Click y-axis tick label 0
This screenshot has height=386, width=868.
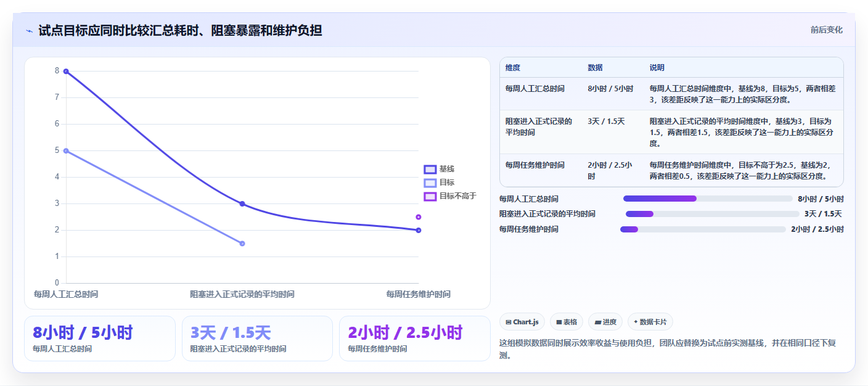[57, 283]
